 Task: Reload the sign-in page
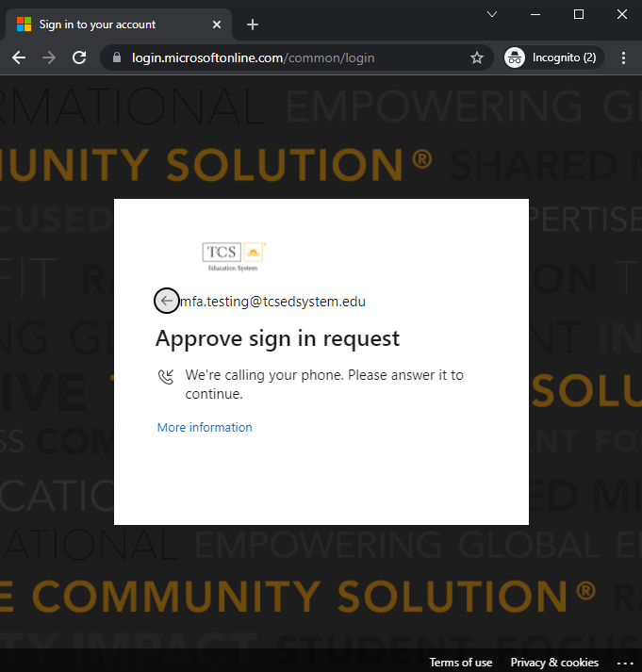tap(79, 57)
